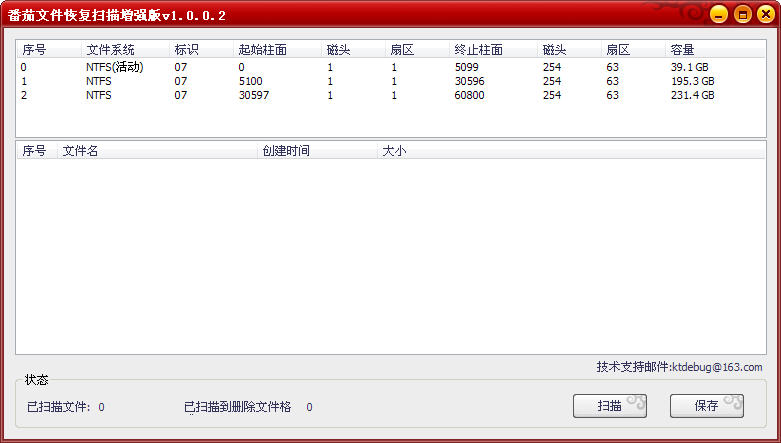Maximize the window with the yellow maximize button

pos(742,14)
